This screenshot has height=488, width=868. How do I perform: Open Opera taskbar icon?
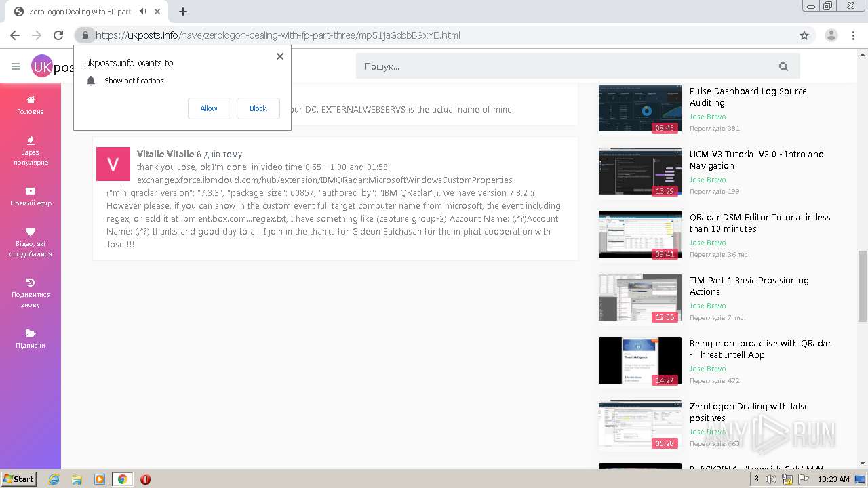pyautogui.click(x=145, y=479)
